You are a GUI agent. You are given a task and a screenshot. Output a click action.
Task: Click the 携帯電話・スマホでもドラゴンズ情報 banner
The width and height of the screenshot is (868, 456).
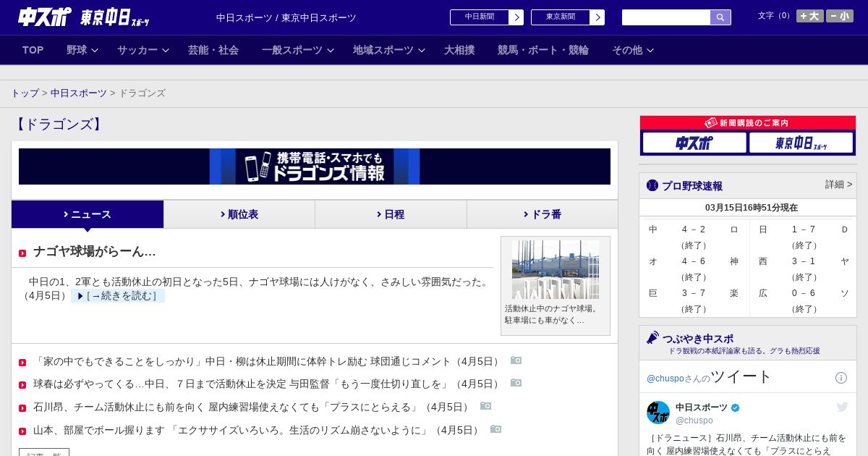click(x=315, y=166)
